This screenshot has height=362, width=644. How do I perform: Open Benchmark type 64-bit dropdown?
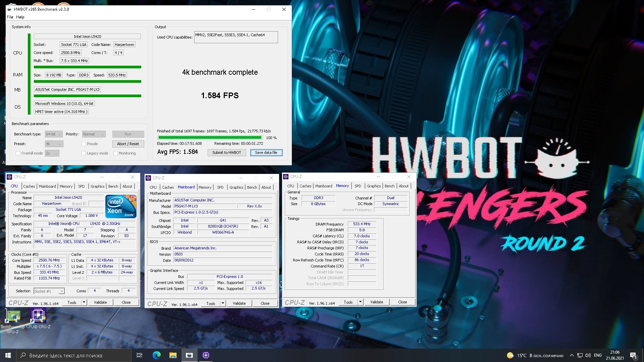coord(54,134)
